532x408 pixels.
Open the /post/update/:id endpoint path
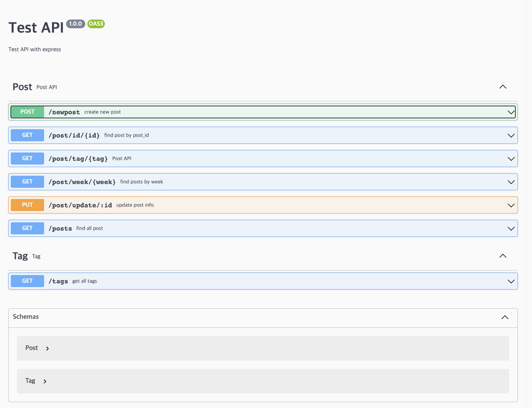(80, 205)
